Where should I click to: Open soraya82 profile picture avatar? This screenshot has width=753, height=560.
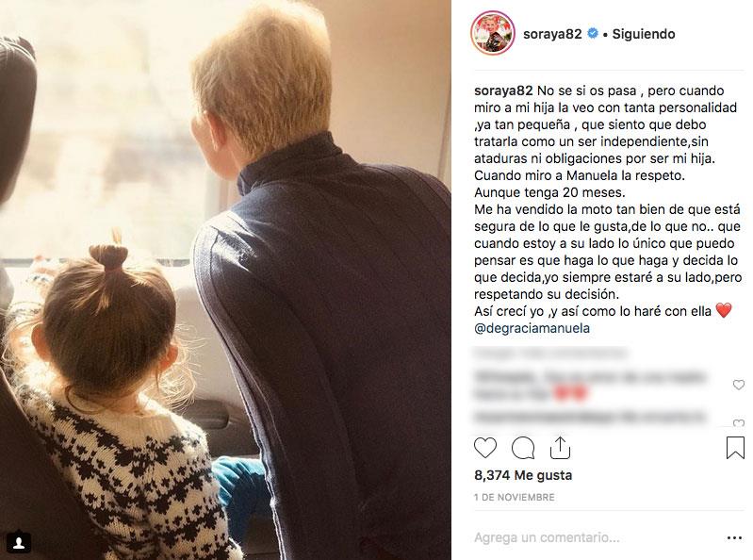(x=493, y=33)
